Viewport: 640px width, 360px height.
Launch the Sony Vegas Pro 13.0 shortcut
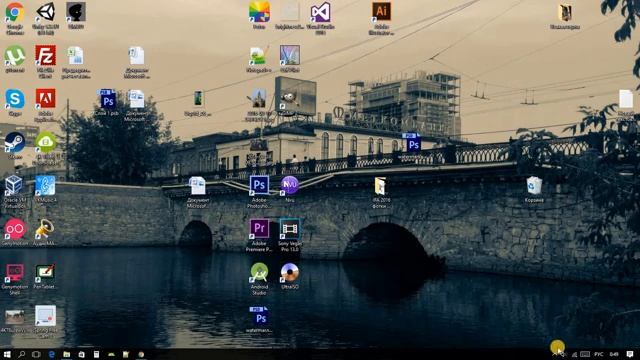click(290, 229)
